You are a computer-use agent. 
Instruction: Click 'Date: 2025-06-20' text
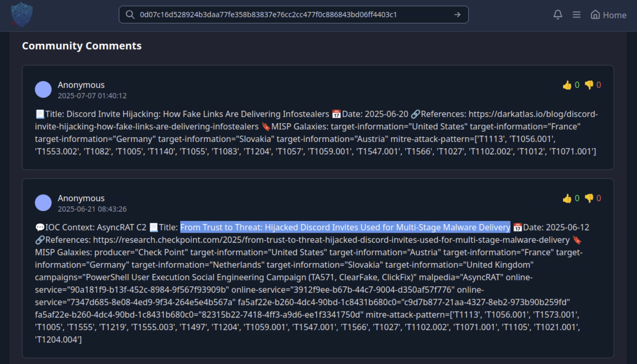[375, 114]
